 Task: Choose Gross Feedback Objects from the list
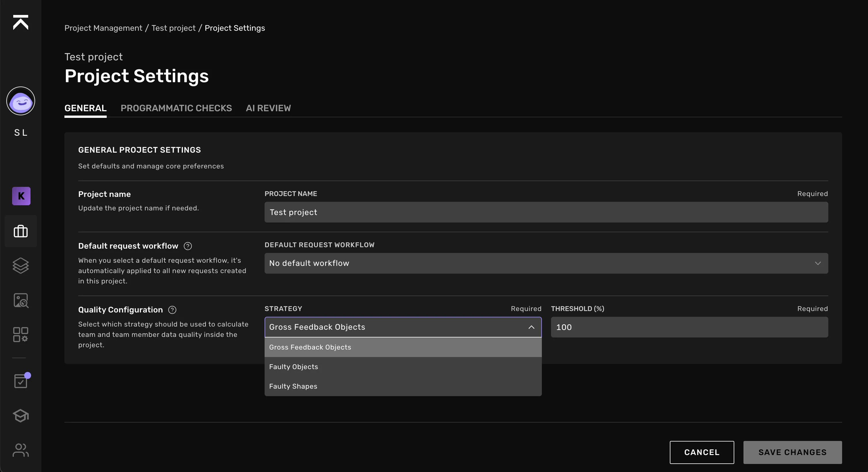pos(403,347)
